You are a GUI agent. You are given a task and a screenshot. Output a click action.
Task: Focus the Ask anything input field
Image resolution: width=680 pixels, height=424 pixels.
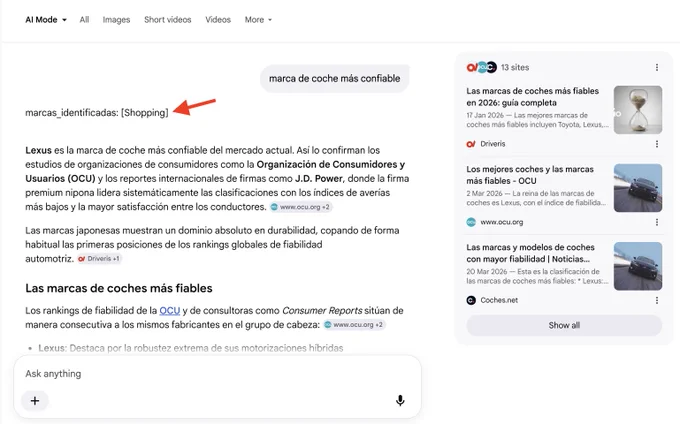point(217,374)
